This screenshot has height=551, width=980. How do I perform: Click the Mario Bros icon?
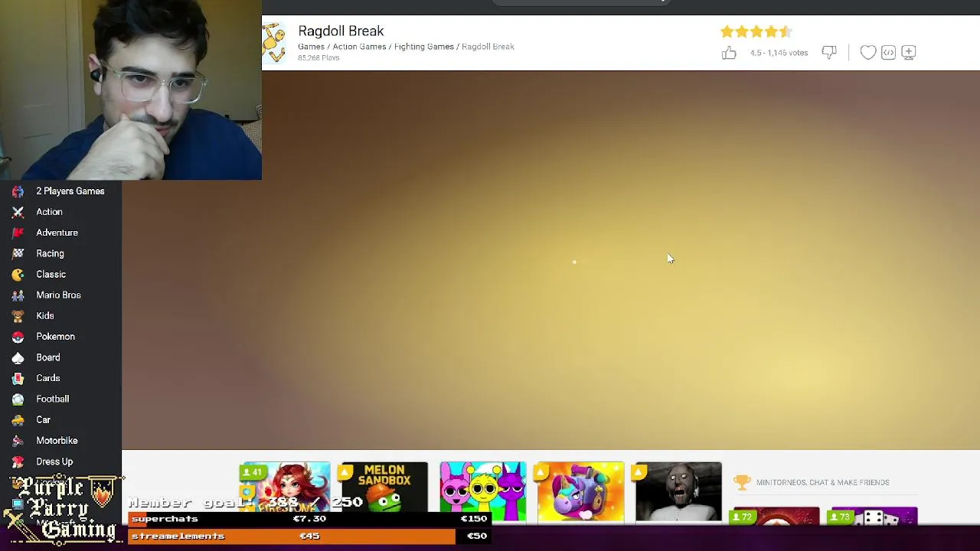pos(18,295)
